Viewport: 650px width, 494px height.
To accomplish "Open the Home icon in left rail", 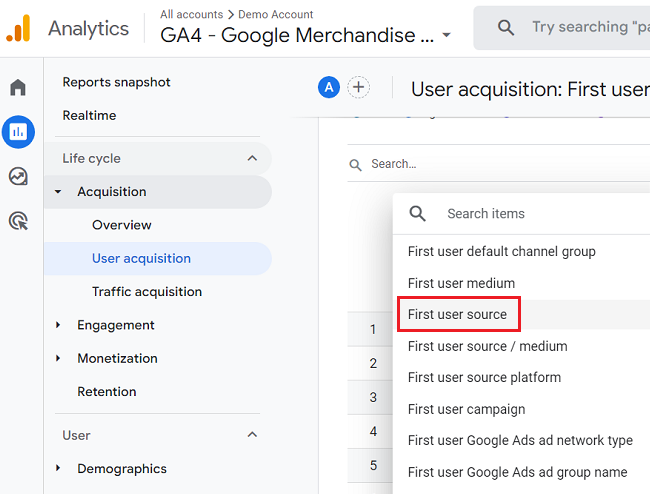I will tap(18, 87).
